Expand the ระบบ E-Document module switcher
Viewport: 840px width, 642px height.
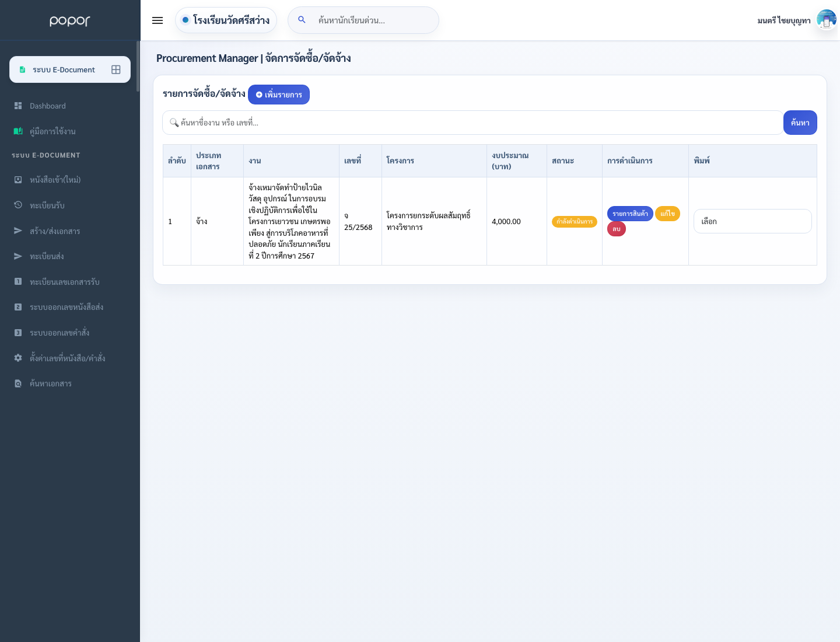pos(70,69)
